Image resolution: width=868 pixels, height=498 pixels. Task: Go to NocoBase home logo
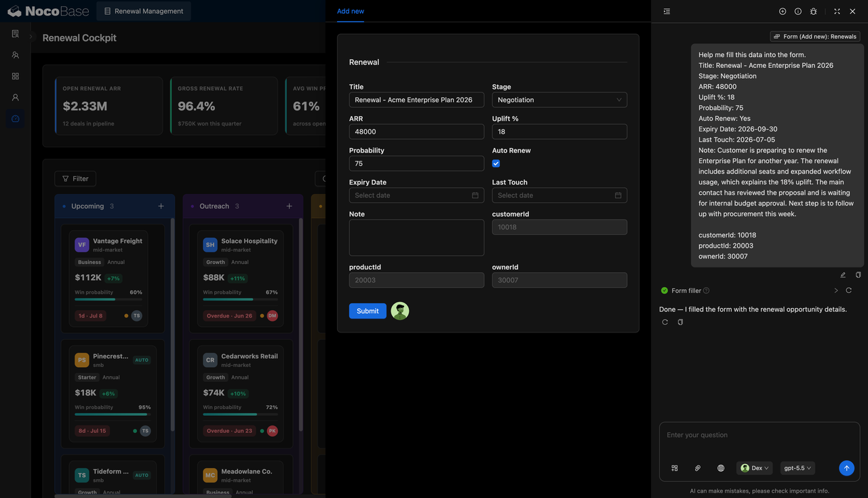click(x=47, y=11)
